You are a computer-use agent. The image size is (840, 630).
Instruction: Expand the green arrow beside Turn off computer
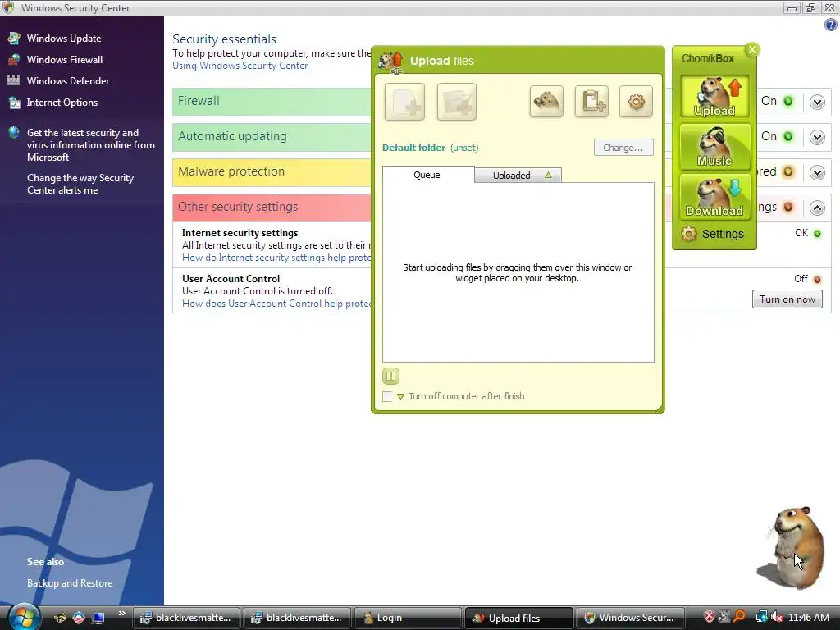coord(400,397)
